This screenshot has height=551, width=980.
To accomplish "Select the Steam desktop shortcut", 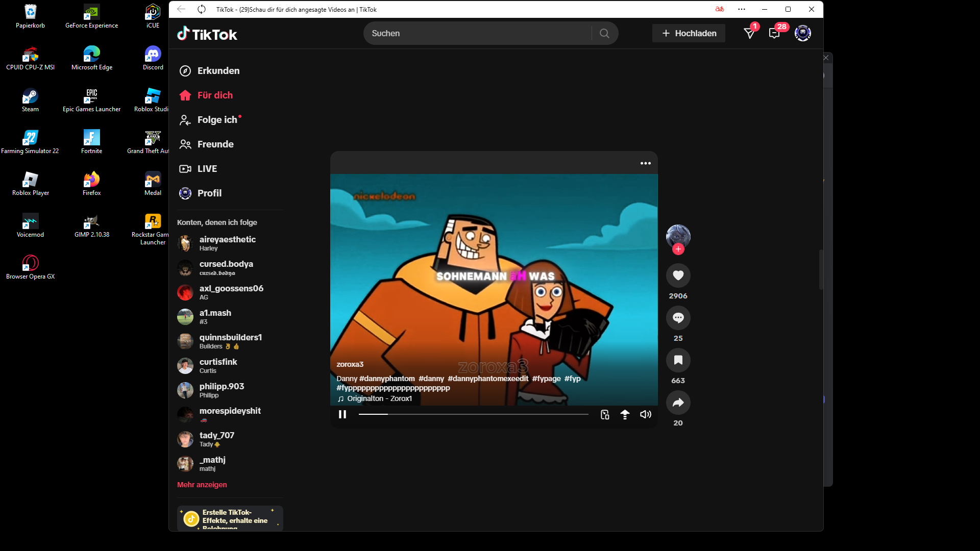I will [30, 100].
